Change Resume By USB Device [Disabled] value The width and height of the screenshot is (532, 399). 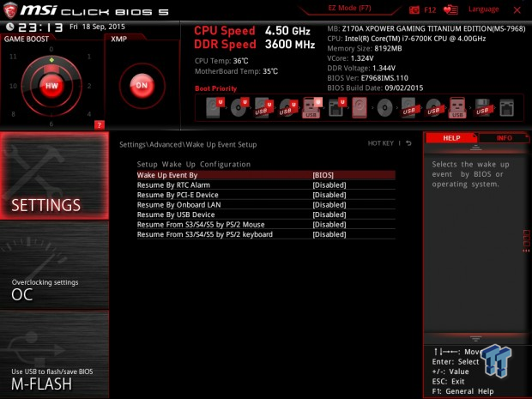[x=329, y=215]
